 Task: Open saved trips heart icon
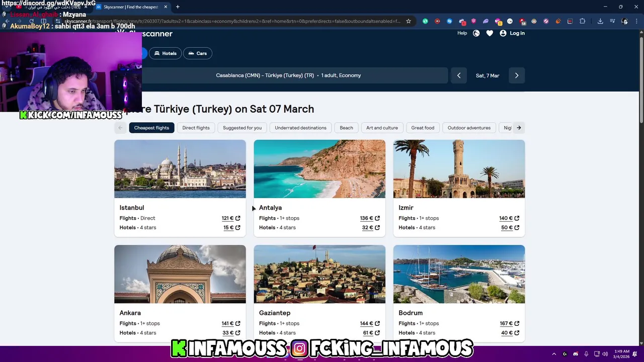point(490,33)
